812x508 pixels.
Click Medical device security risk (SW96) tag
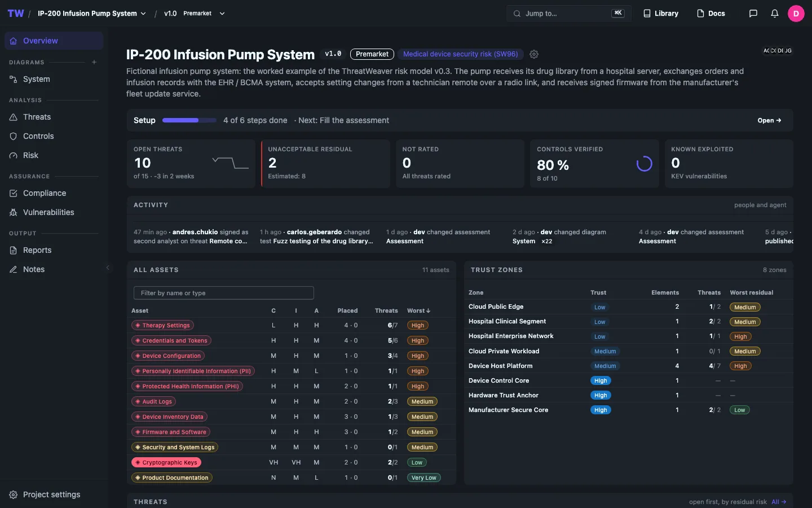point(460,54)
